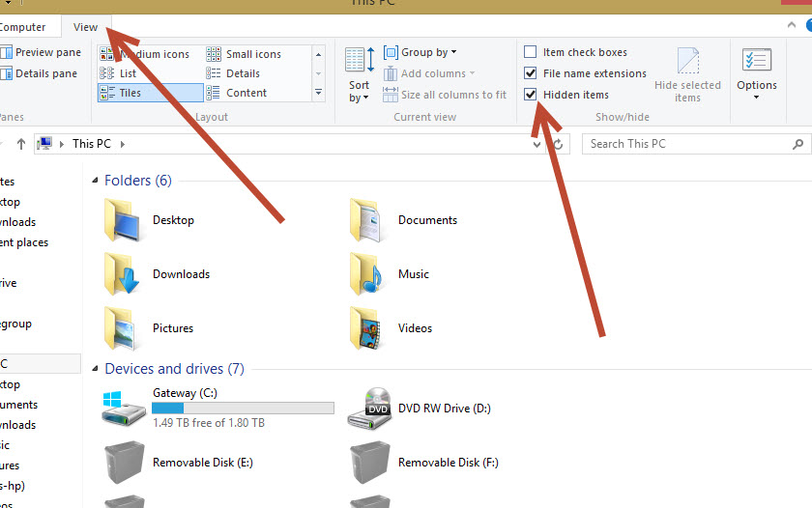Switch to the Computer ribbon tab

coord(21,27)
